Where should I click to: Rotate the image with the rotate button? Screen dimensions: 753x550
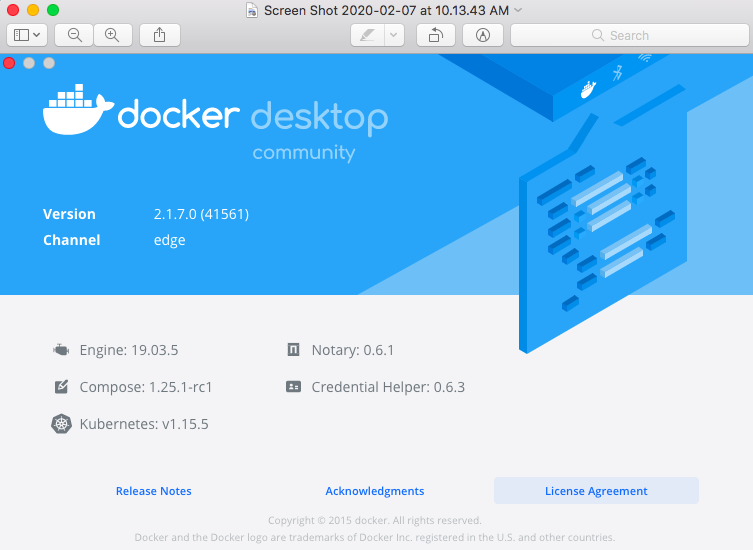(436, 35)
